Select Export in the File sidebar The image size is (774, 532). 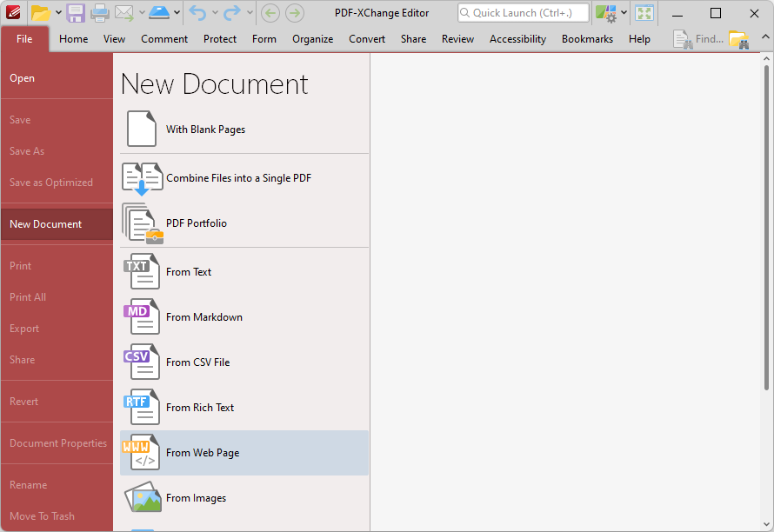coord(57,329)
